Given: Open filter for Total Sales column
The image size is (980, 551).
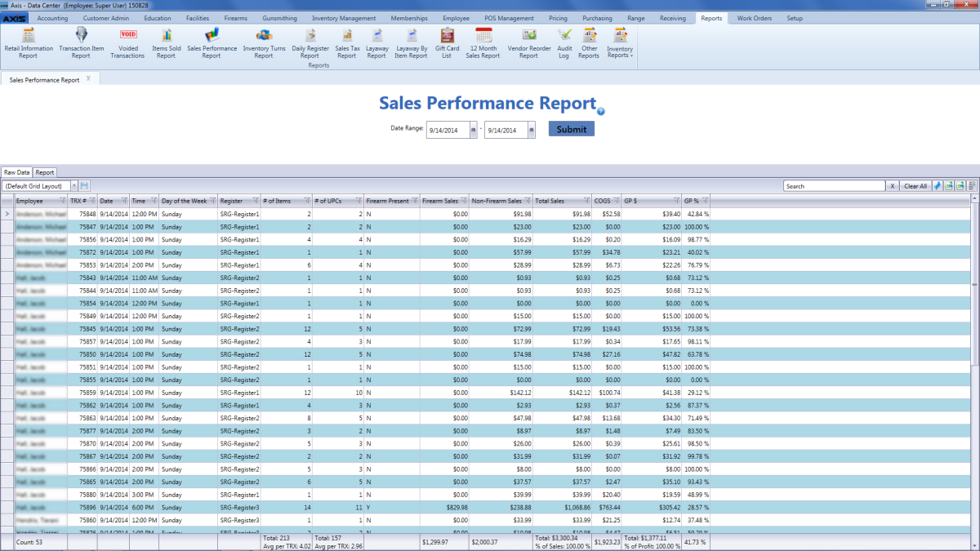Looking at the screenshot, I should (x=586, y=200).
